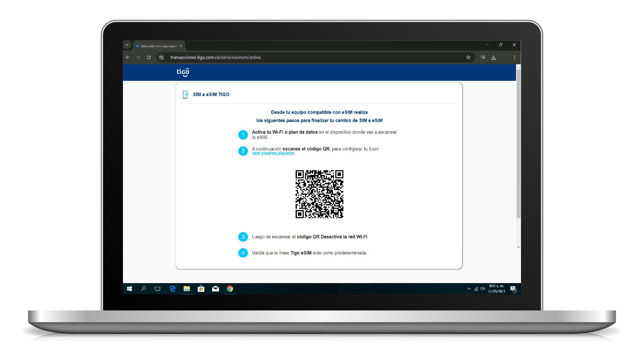This screenshot has width=644, height=363.
Task: Click 'Desde tu equipo compatible con eSIM realiza' heading
Action: [319, 112]
